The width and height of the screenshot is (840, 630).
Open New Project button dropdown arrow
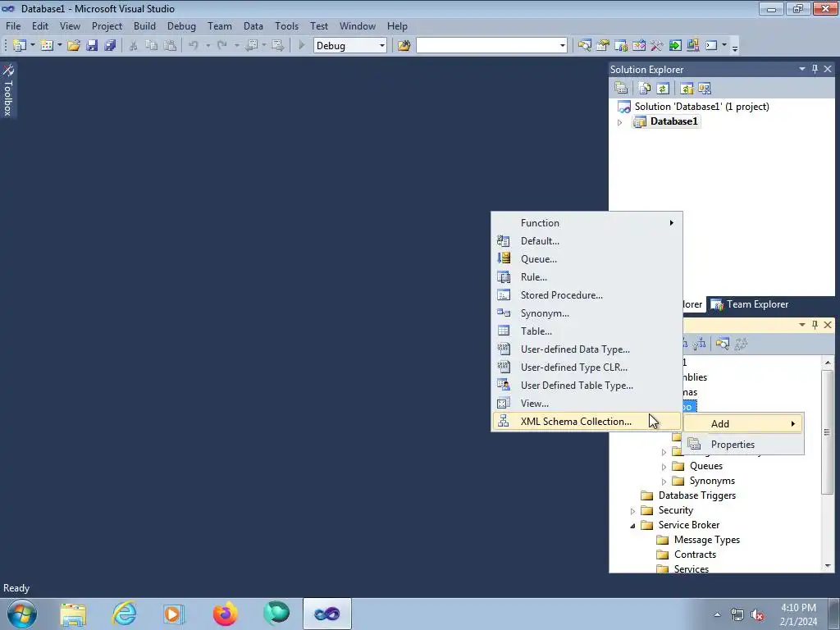coord(32,46)
